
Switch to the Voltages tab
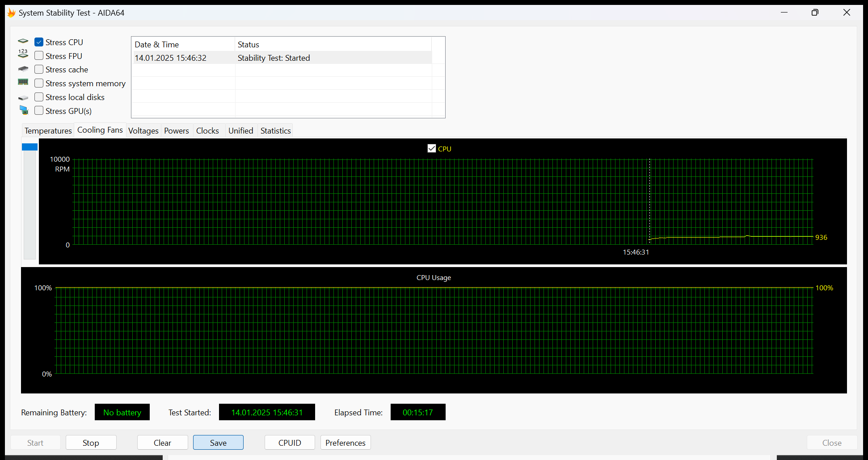[143, 130]
